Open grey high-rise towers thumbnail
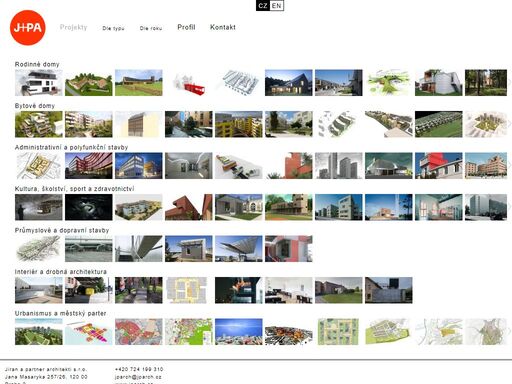 pos(339,166)
